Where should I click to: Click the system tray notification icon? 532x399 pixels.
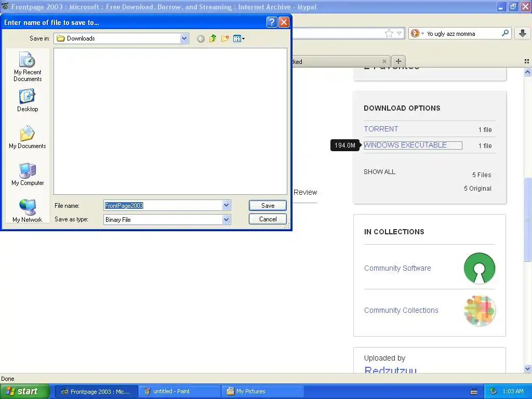pyautogui.click(x=493, y=392)
